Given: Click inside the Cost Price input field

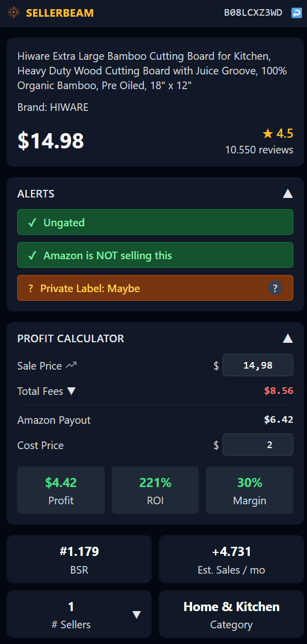Looking at the screenshot, I should pyautogui.click(x=258, y=445).
